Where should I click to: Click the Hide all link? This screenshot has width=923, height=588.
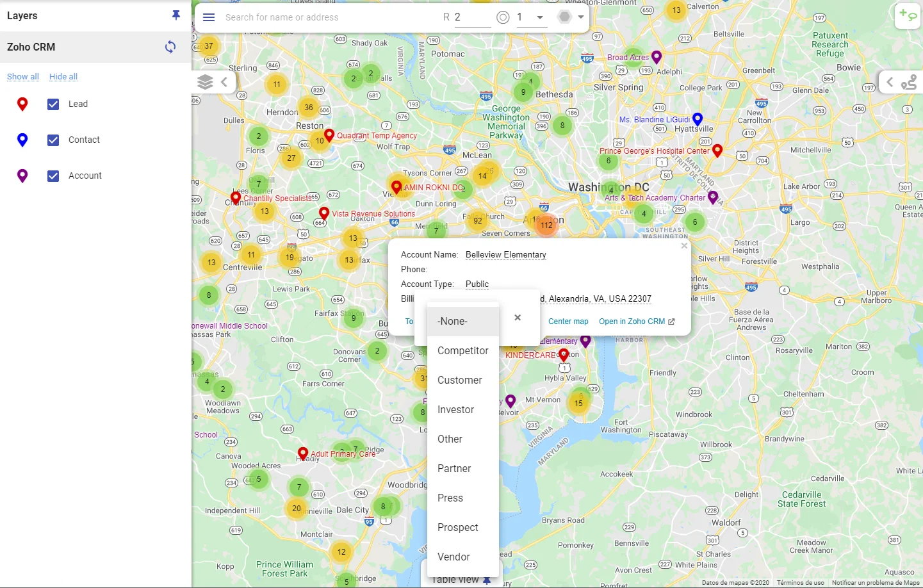63,77
